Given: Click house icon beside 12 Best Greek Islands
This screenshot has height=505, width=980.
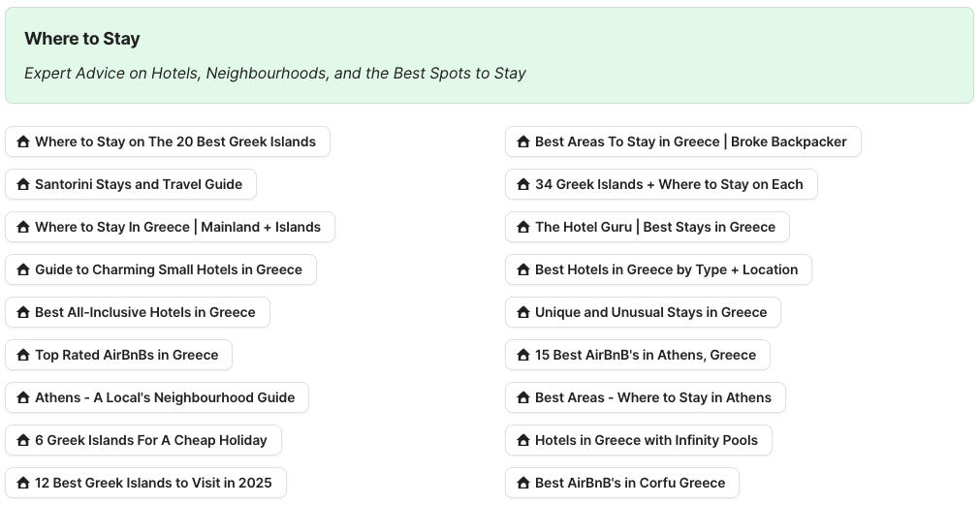Looking at the screenshot, I should (23, 483).
